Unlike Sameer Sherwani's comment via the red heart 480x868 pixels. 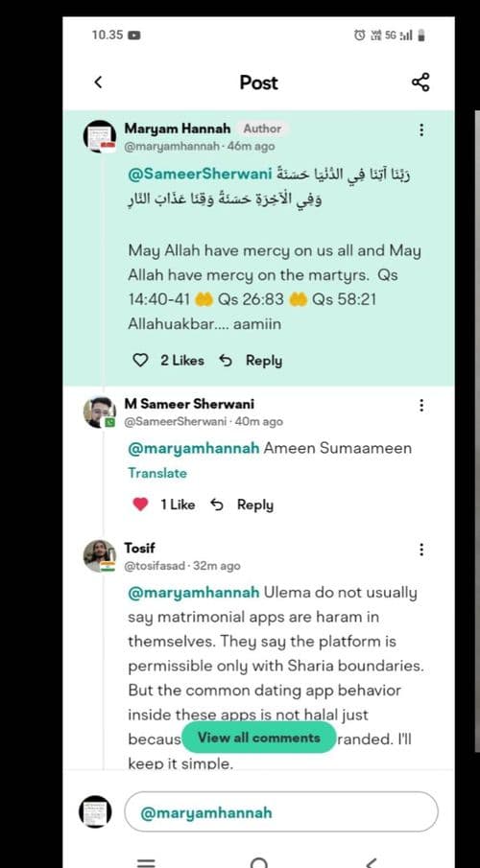coord(141,504)
